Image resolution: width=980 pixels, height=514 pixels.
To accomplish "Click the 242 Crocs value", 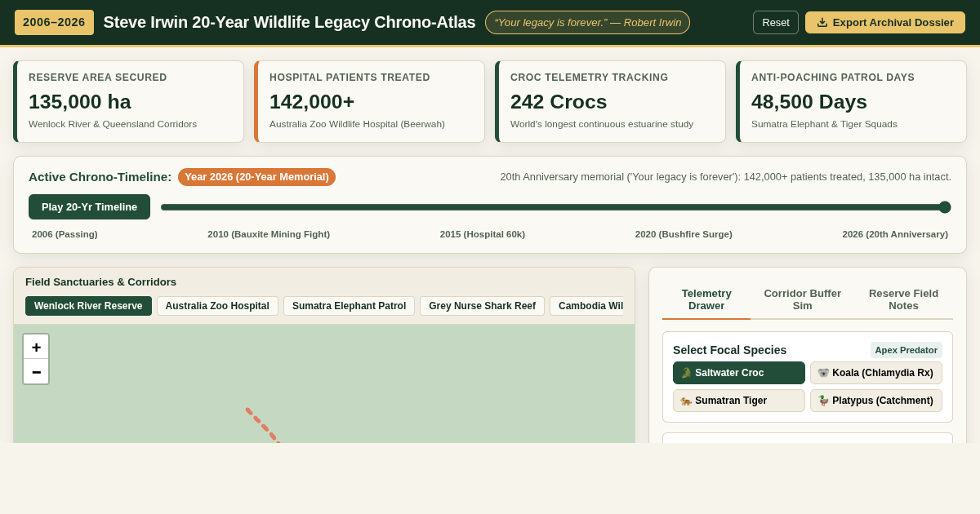I will pos(559,102).
